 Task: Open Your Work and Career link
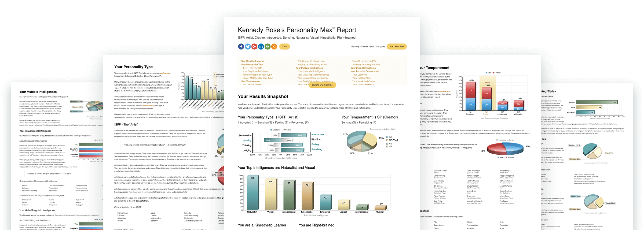[x=364, y=81]
